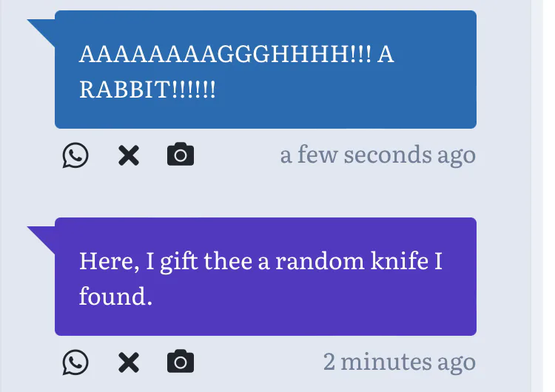Click the word RABBIT!!!!!! in the blue bubble
The height and width of the screenshot is (392, 555).
pyautogui.click(x=147, y=89)
